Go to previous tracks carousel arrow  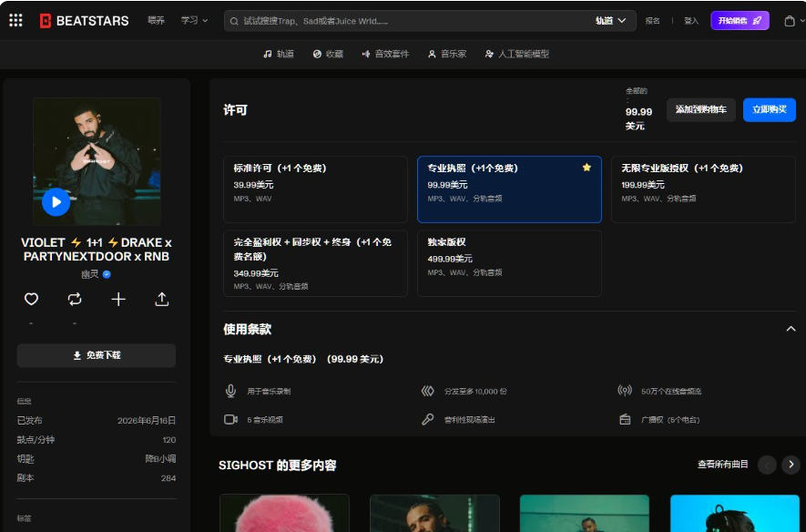click(767, 465)
